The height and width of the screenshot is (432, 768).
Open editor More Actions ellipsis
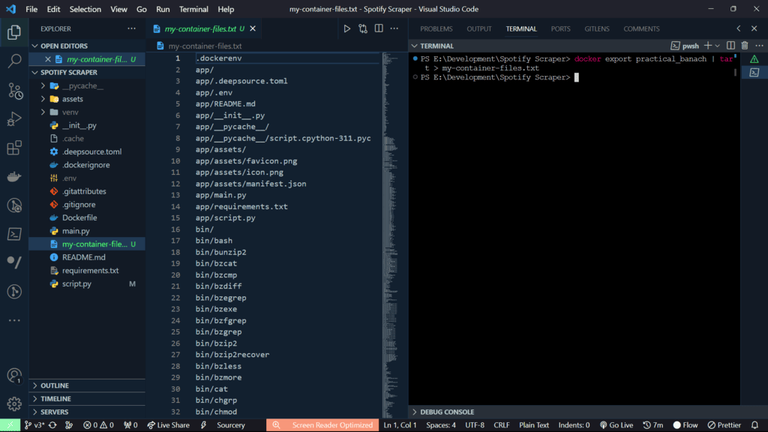[394, 29]
